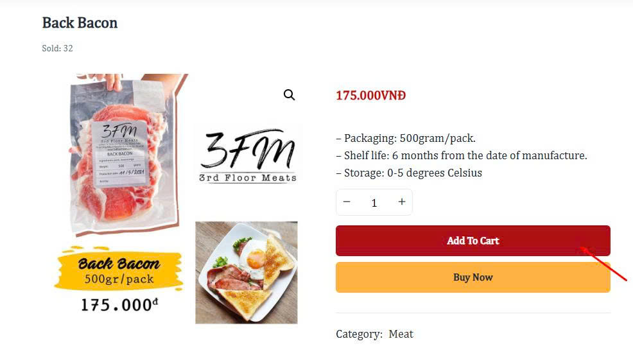
Task: Increase quantity with the plus button
Action: (x=402, y=202)
